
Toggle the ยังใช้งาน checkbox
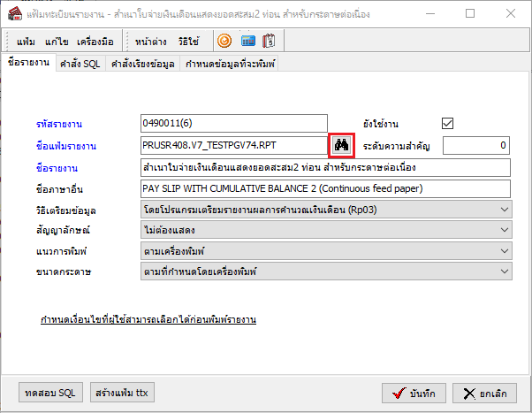point(447,123)
